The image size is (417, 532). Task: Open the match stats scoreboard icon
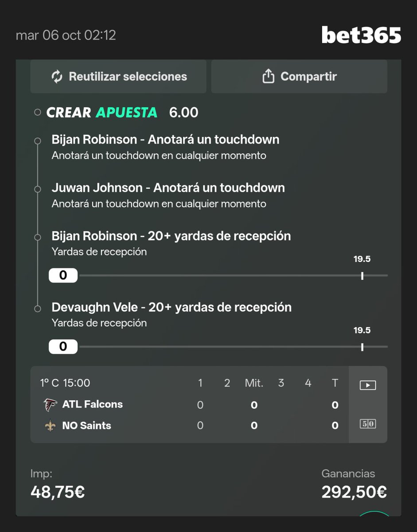click(x=368, y=424)
